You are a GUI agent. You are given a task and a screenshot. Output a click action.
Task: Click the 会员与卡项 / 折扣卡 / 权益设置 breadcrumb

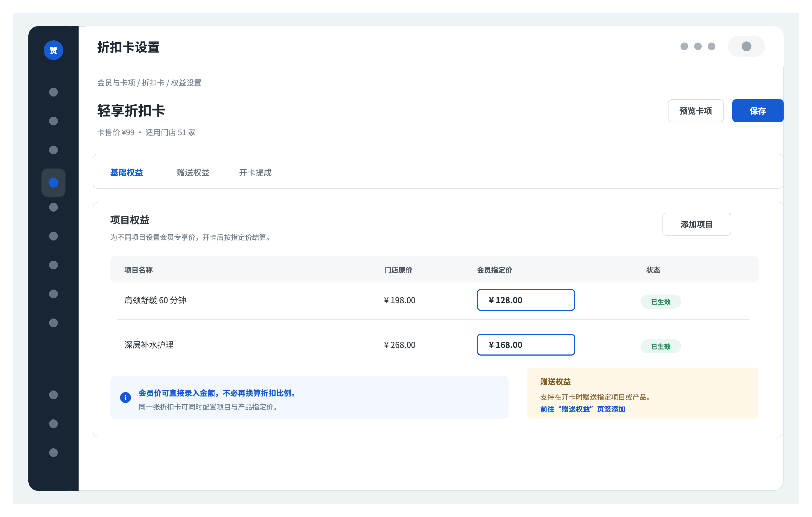pos(149,83)
